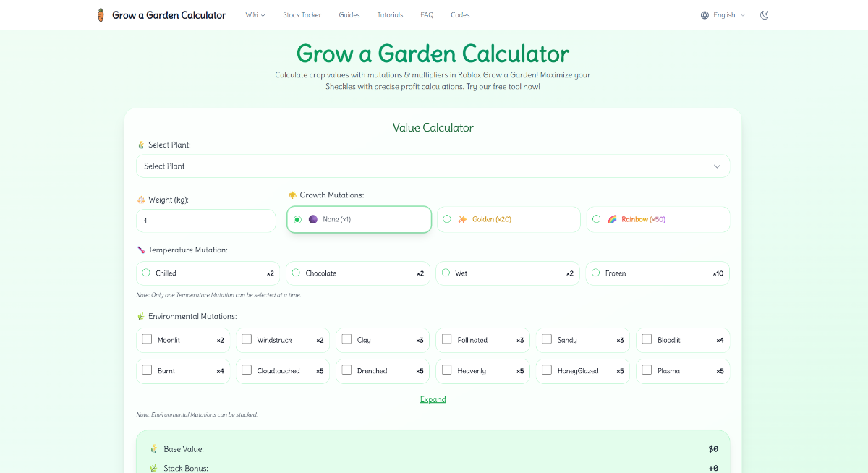Click the rainbow icon on the Rainbow option
868x473 pixels.
[x=611, y=218]
